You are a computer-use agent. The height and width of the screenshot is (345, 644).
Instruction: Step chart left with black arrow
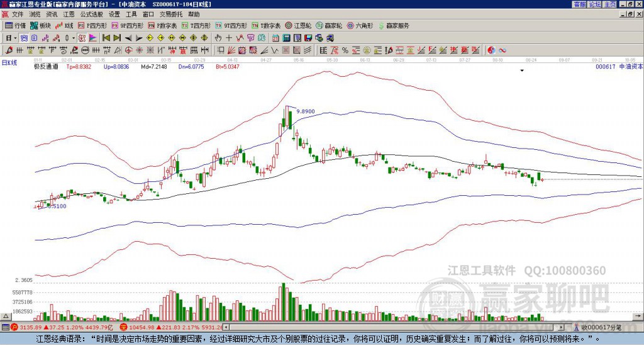[128, 38]
